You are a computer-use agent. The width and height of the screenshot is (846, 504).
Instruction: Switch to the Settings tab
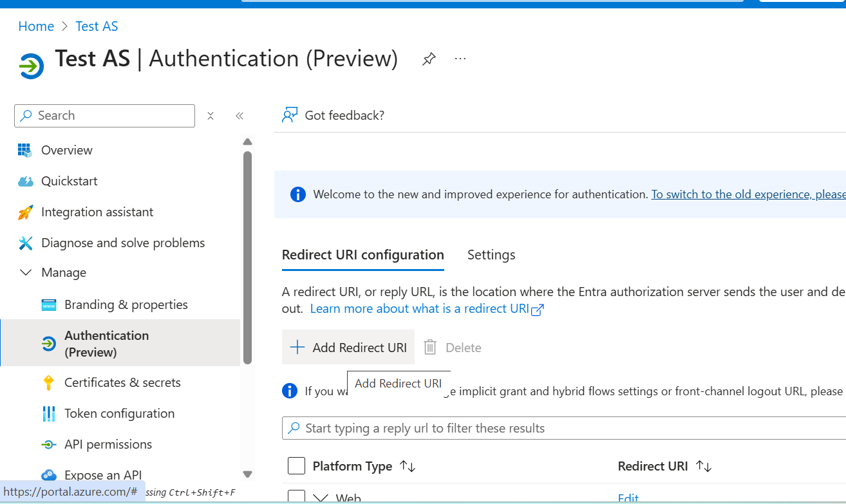491,255
